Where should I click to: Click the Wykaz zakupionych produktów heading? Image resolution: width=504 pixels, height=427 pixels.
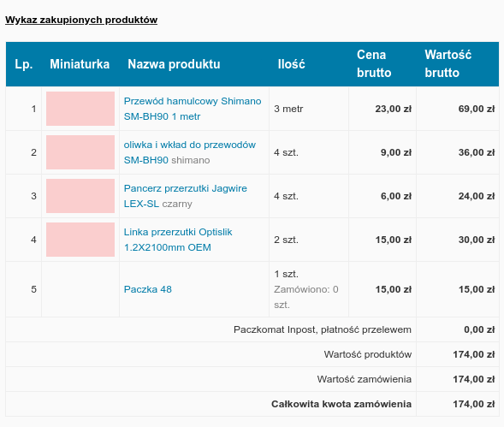[81, 20]
